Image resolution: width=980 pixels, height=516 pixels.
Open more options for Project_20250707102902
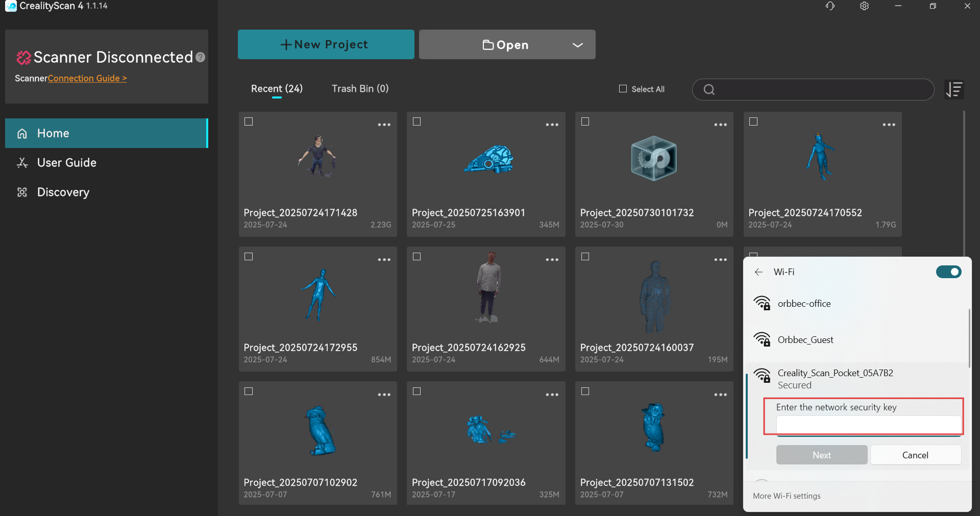click(x=384, y=395)
